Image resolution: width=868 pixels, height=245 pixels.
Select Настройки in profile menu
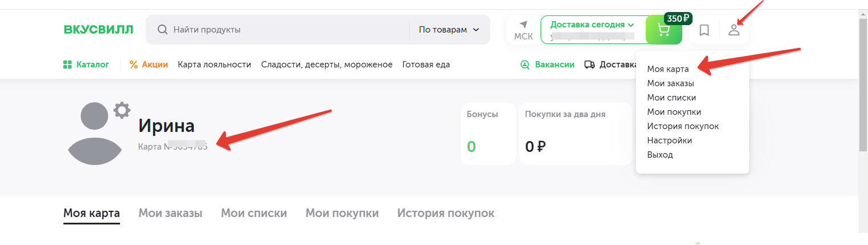[x=669, y=140]
